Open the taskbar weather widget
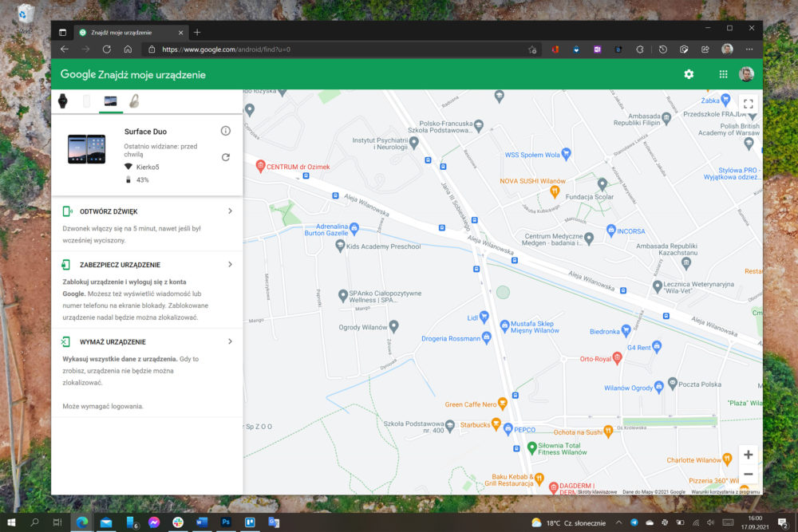The width and height of the screenshot is (798, 532). click(x=568, y=523)
